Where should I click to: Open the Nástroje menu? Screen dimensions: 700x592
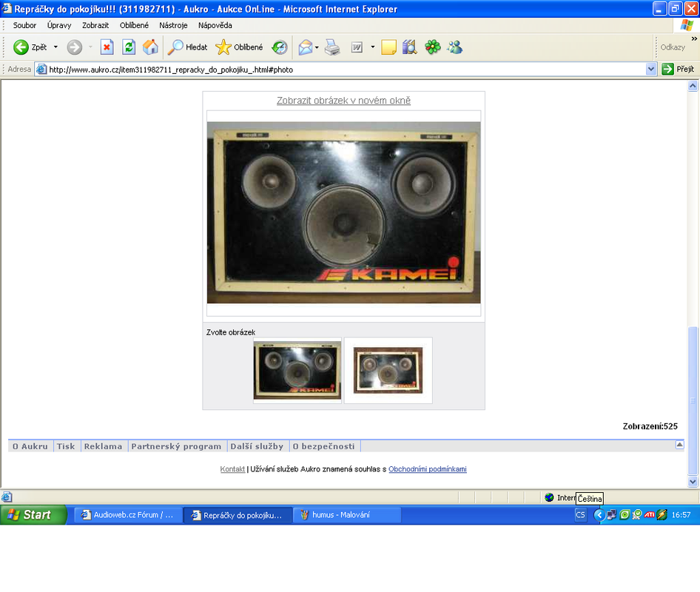[173, 25]
